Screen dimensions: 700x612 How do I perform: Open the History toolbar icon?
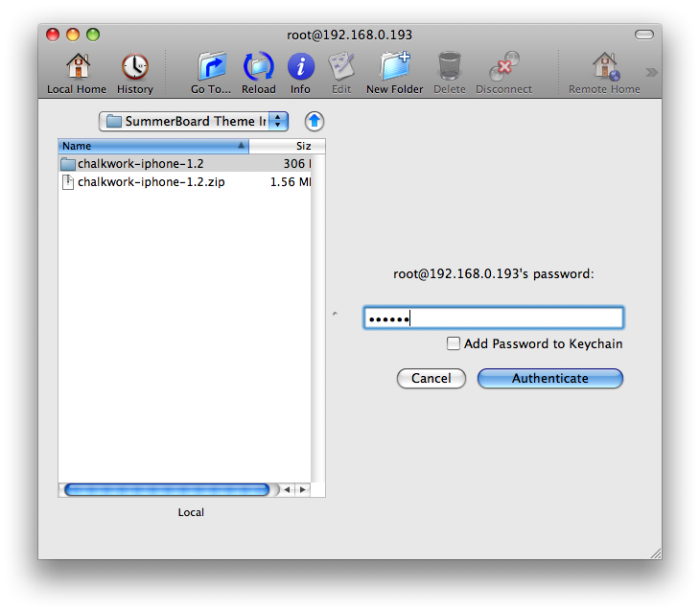coord(134,67)
